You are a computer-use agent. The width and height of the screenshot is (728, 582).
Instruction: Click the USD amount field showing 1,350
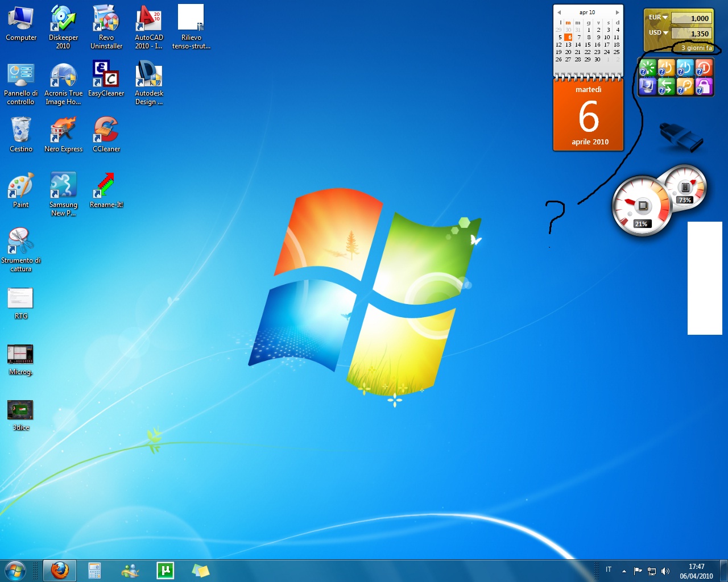[x=692, y=34]
